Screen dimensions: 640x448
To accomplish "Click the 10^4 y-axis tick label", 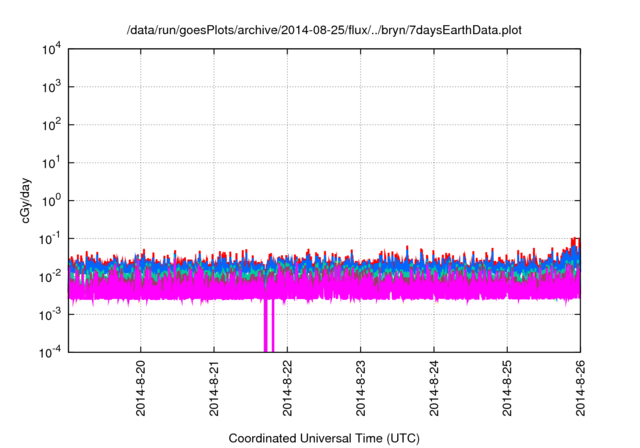I will (x=51, y=49).
